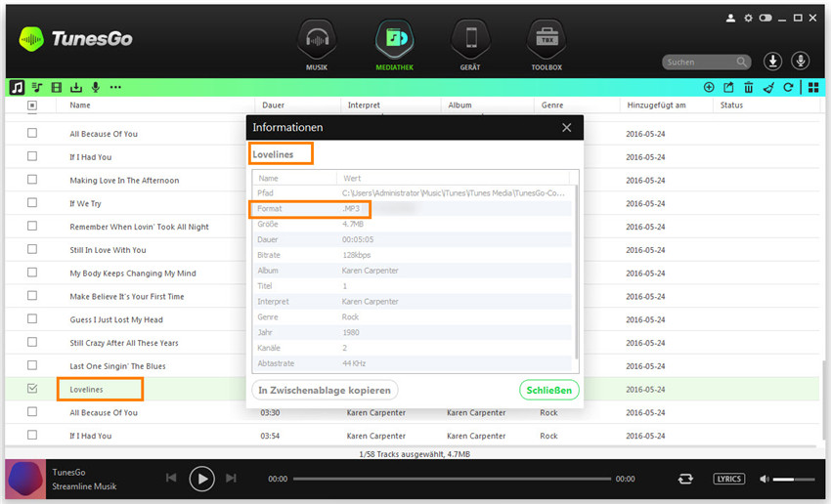Check the Still In Love With You checkbox

point(32,249)
